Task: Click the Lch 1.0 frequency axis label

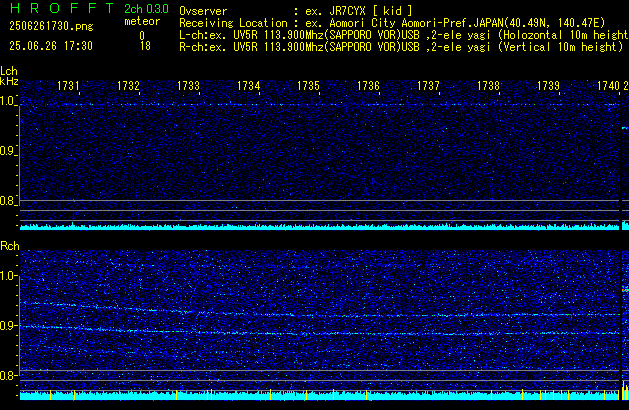Action: [x=7, y=101]
